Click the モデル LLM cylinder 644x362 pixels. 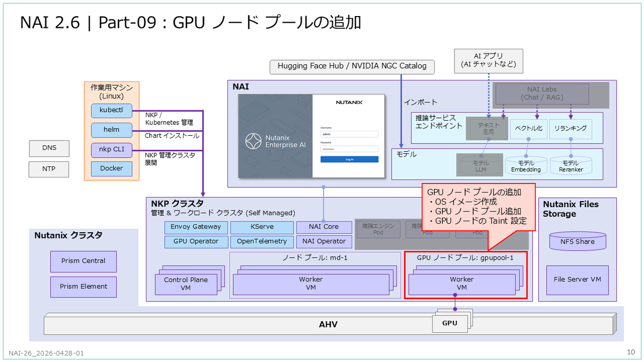480,165
